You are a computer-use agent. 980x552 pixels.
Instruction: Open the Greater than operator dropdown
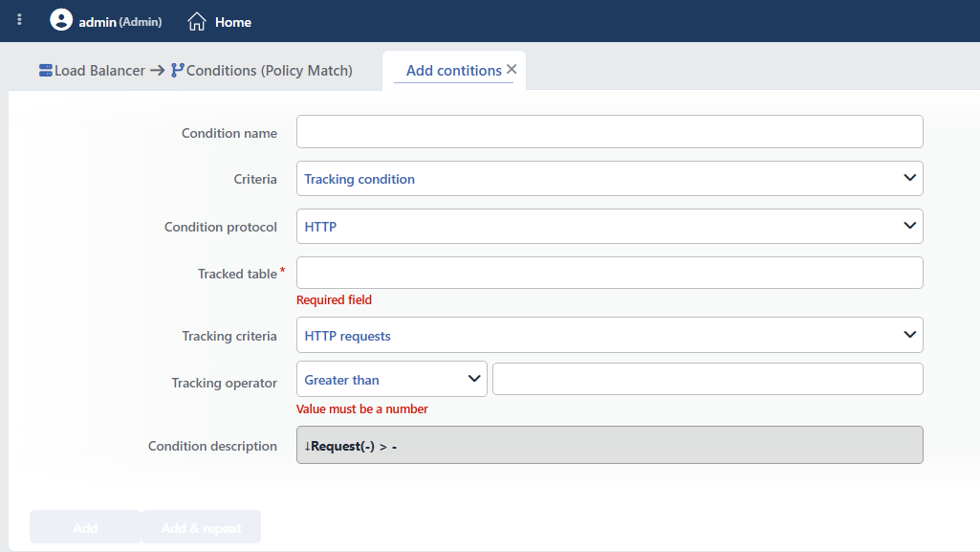click(x=392, y=379)
